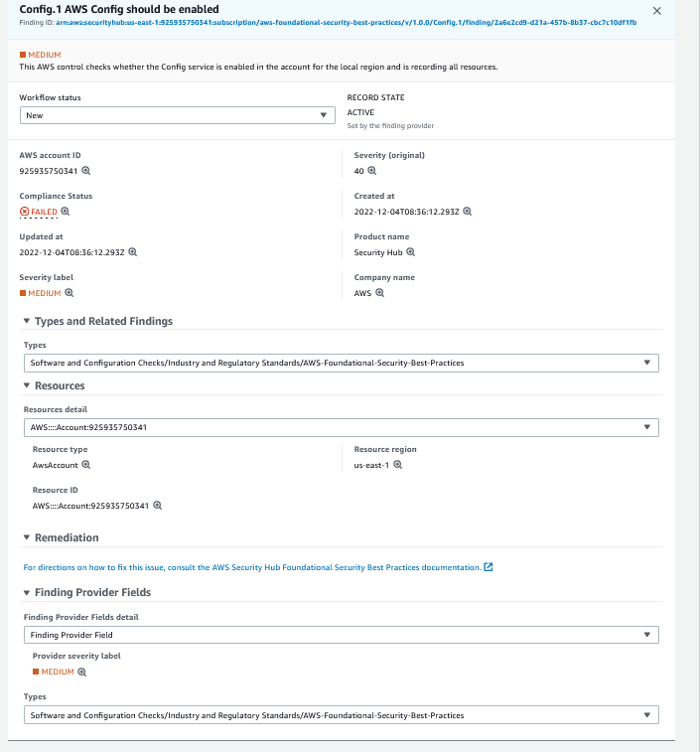Collapse the Resources section
Screen dimensions: 700x752
27,385
